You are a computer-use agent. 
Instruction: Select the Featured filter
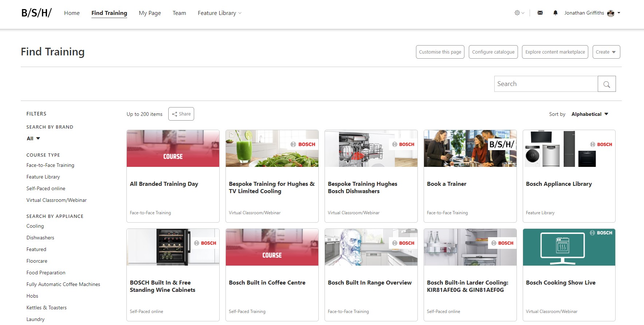(36, 249)
